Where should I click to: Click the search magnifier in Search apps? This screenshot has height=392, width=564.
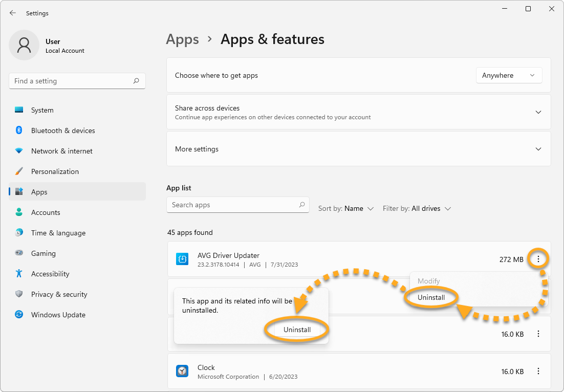[302, 205]
